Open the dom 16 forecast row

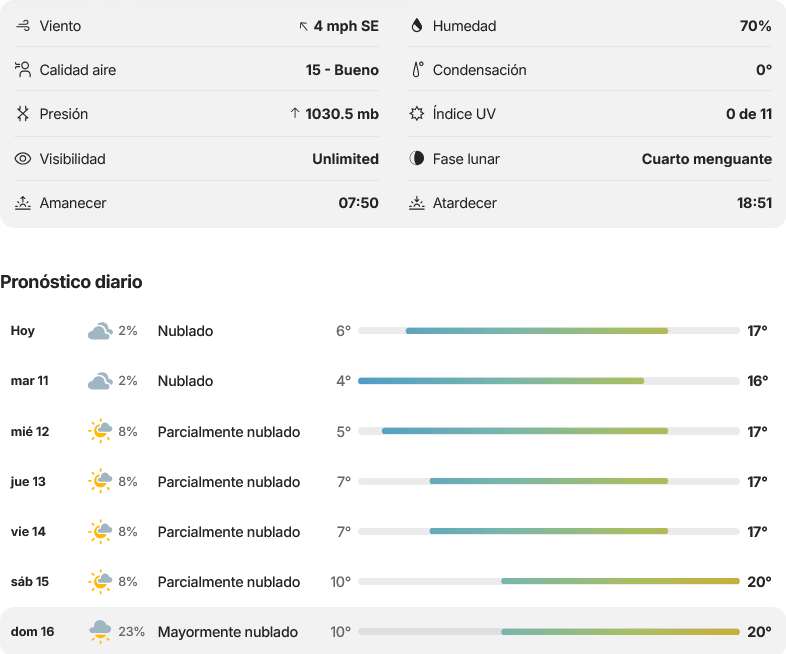click(x=393, y=631)
